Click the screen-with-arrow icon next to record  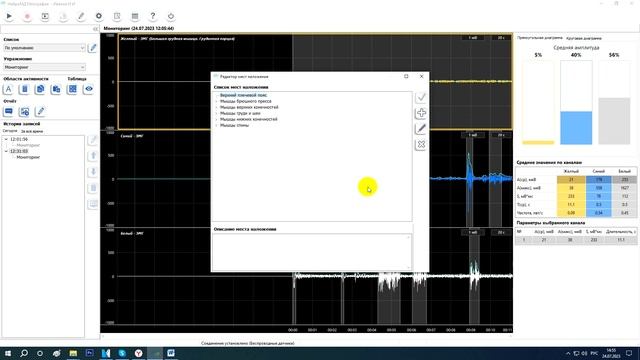click(x=45, y=16)
